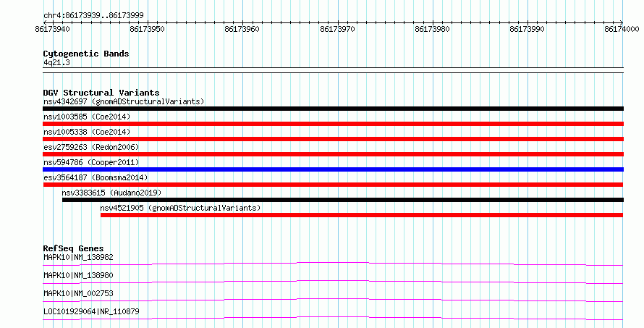This screenshot has width=644, height=328.
Task: Click the red bar under esv3564187
Action: click(333, 185)
